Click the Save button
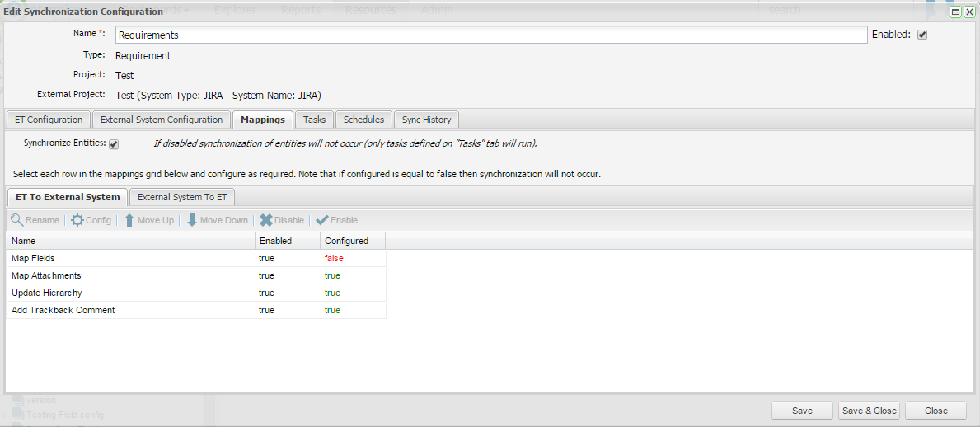The height and width of the screenshot is (427, 980). 802,411
